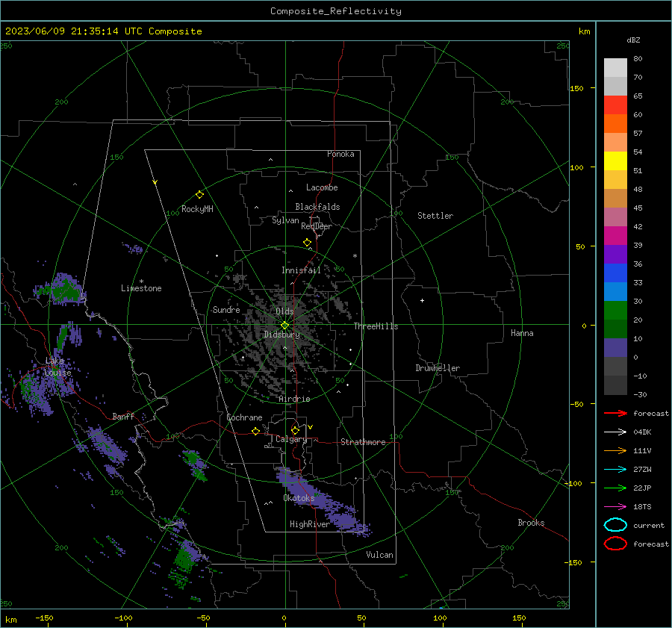Click the Brooks label
The height and width of the screenshot is (628, 672).
point(531,523)
